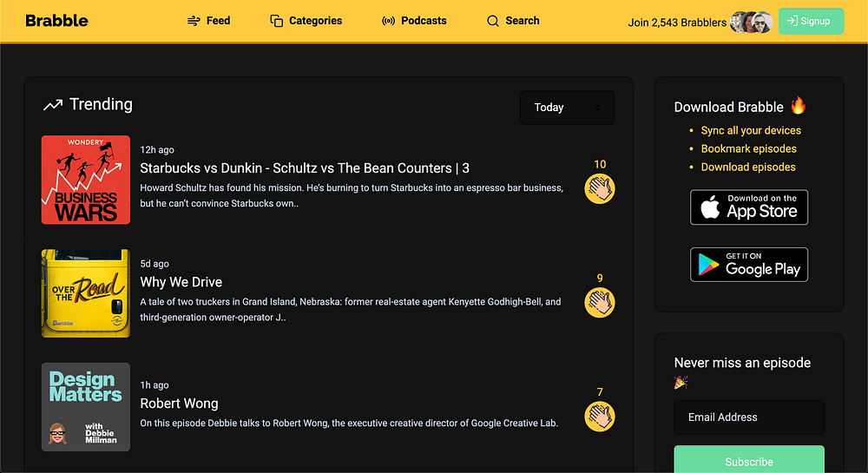
Task: Click the 'On this episode Debbie' description
Action: 349,424
